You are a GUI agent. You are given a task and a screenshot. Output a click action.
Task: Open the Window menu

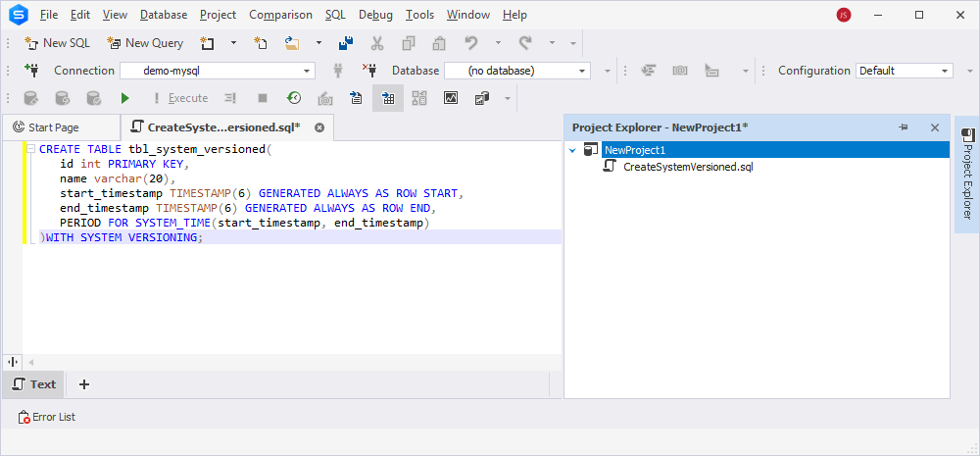coord(468,15)
